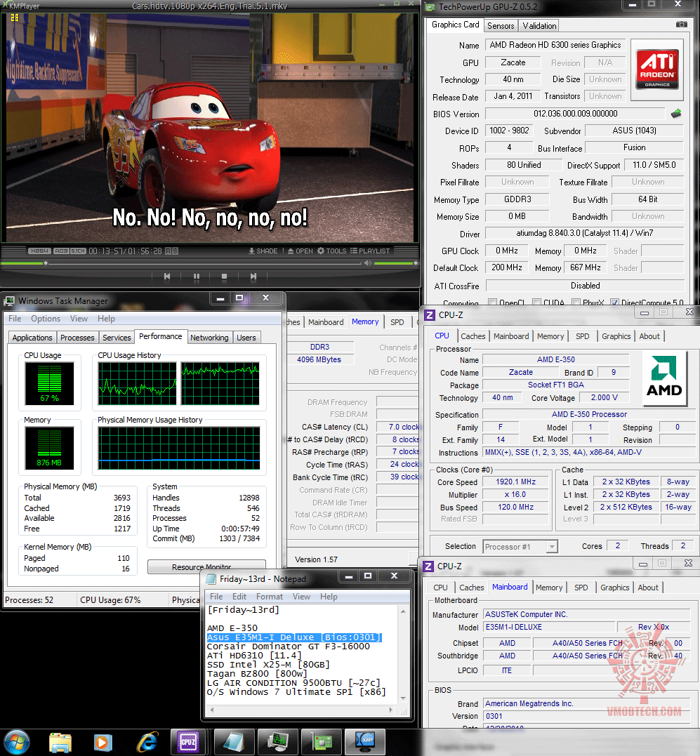700x756 pixels.
Task: Open Internet Explorer from the taskbar
Action: point(147,743)
